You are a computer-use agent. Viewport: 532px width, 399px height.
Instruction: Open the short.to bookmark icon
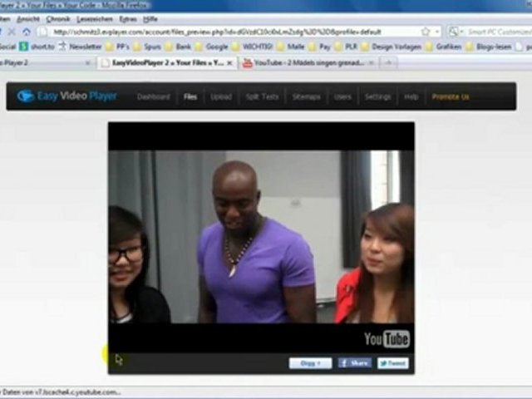(23, 47)
